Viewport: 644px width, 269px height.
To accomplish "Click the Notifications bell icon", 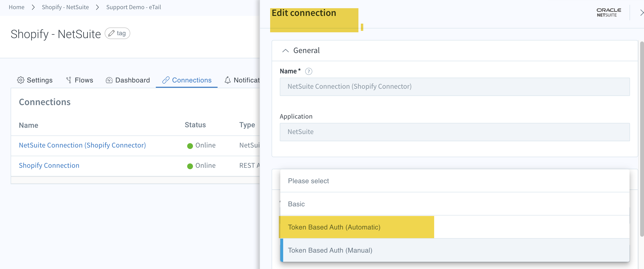I will point(227,80).
